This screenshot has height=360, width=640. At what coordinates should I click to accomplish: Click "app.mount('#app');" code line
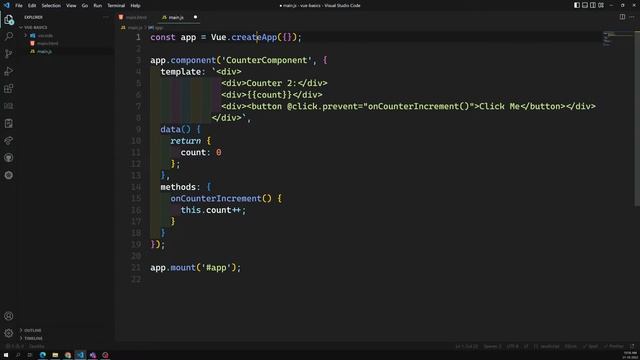[196, 267]
